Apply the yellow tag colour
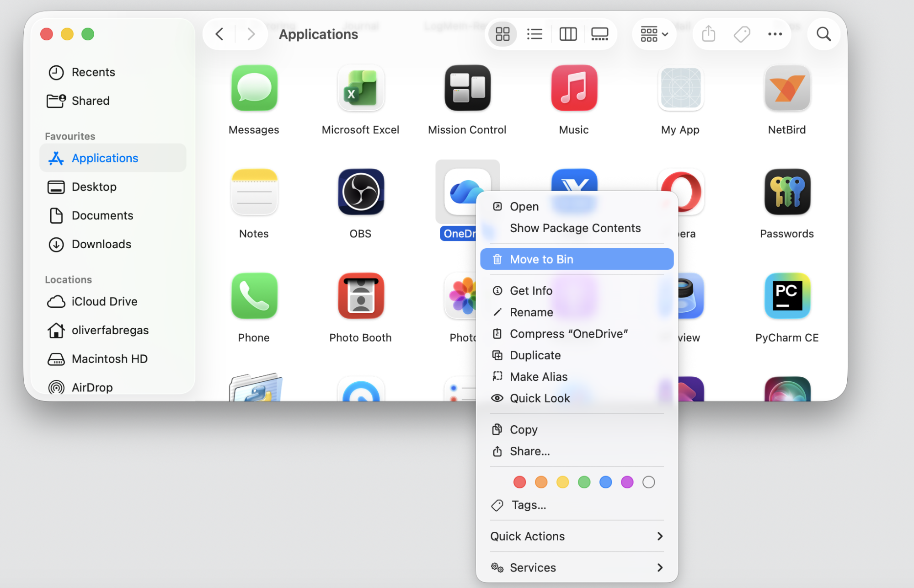 562,482
